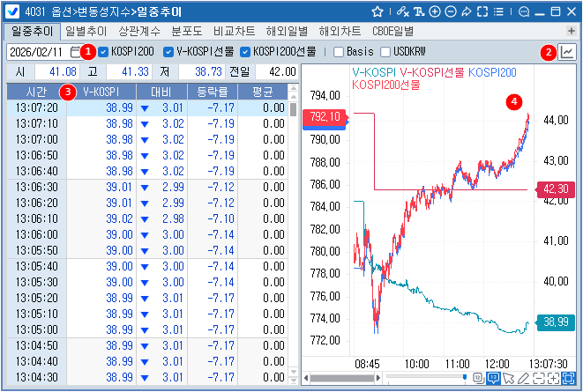Select the arrow cursor tool below the chart
Viewport: 583px width, 392px height.
point(509,378)
